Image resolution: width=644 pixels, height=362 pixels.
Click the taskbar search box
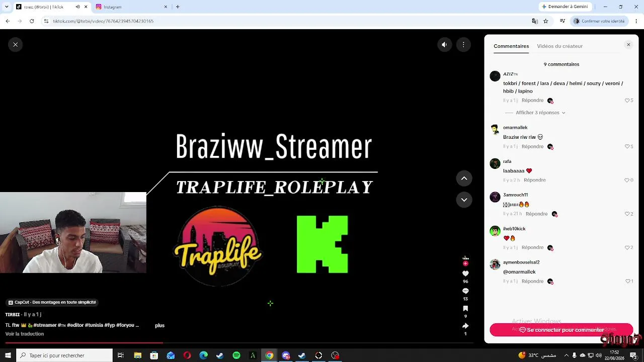click(64, 355)
